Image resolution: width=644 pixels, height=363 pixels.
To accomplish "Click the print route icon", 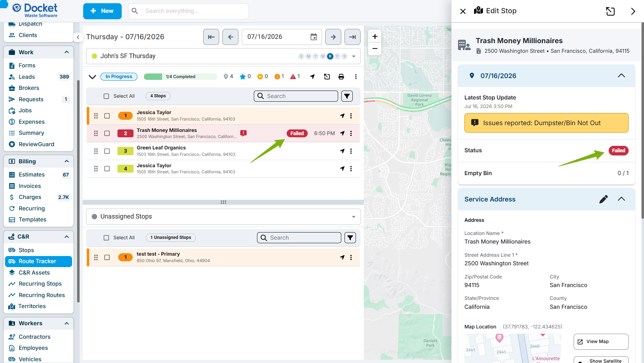I will click(x=341, y=77).
